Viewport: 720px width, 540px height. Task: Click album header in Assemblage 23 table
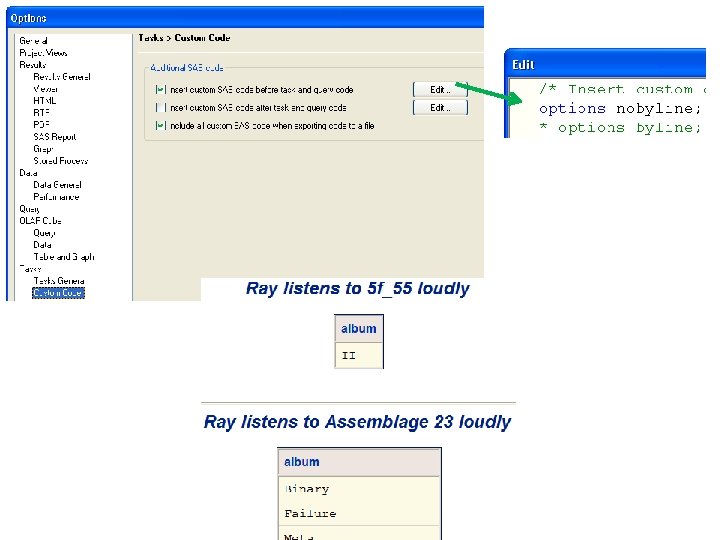[x=359, y=462]
